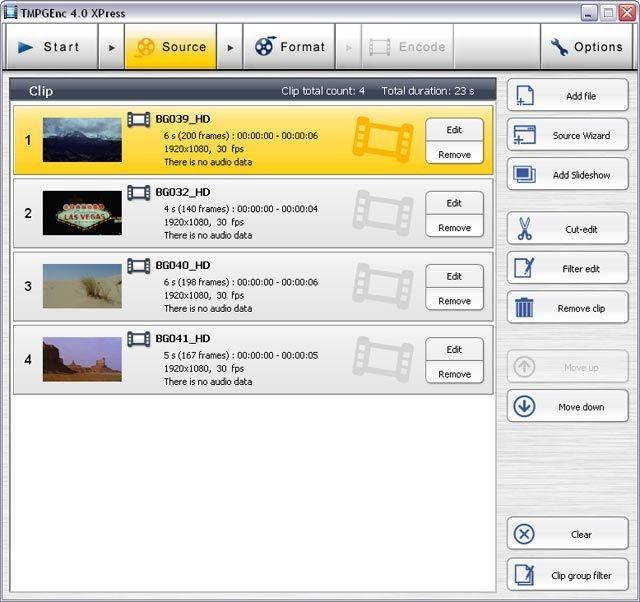Click 'Total duration: 23 s' header text
This screenshot has width=640, height=602.
[428, 91]
